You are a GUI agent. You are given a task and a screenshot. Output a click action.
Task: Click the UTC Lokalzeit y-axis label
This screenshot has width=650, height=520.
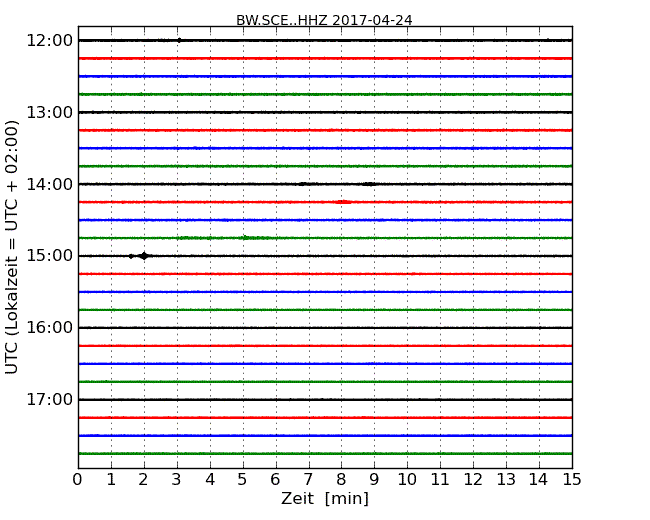(12, 247)
